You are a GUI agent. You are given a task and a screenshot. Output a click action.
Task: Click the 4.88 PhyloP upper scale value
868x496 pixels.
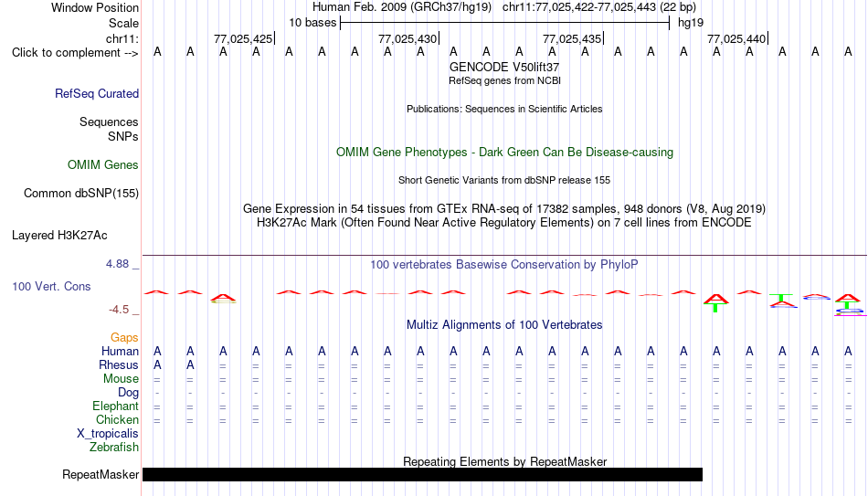(117, 264)
